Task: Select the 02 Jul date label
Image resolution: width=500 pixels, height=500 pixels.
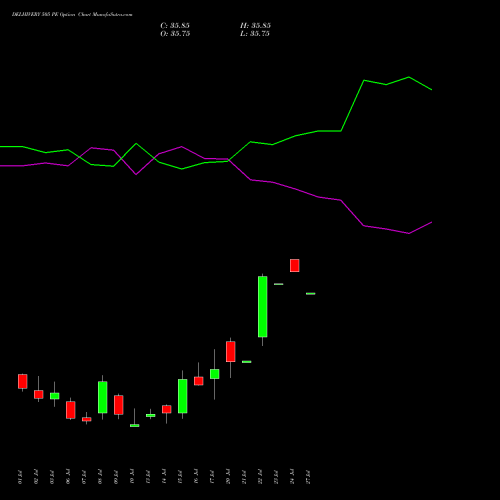Action: pyautogui.click(x=36, y=477)
